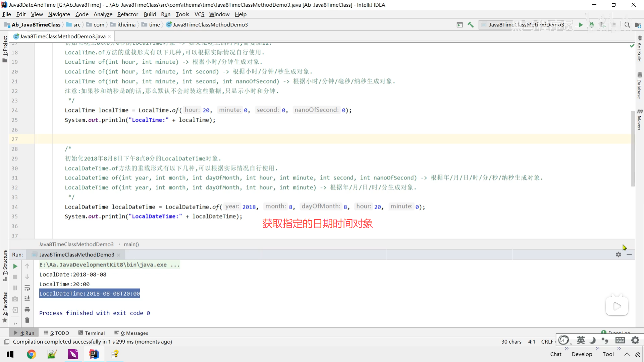Rerun program from Run panel play icon
Viewport: 644px width, 362px height.
15,266
